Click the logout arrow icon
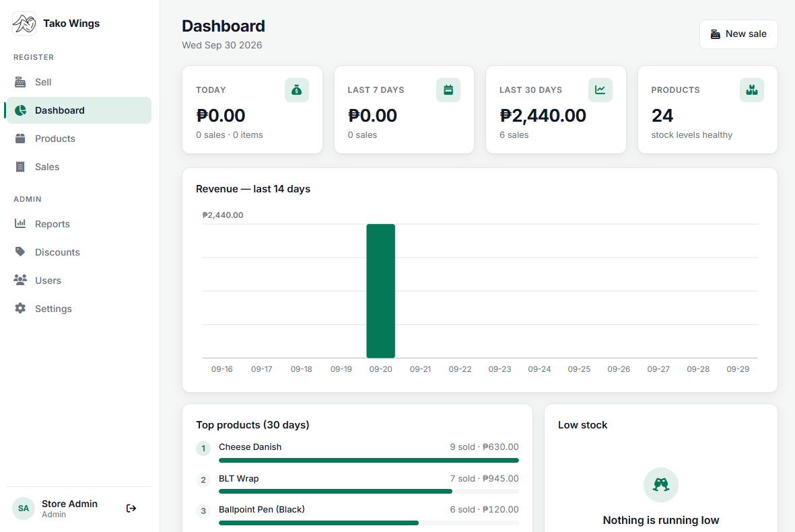 point(131,508)
